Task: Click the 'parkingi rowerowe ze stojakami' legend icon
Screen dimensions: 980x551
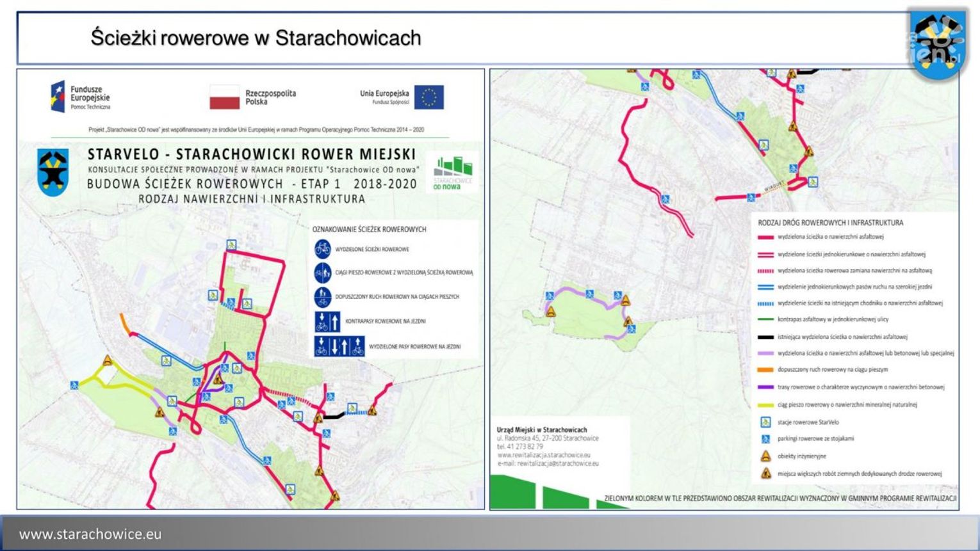Action: (765, 439)
